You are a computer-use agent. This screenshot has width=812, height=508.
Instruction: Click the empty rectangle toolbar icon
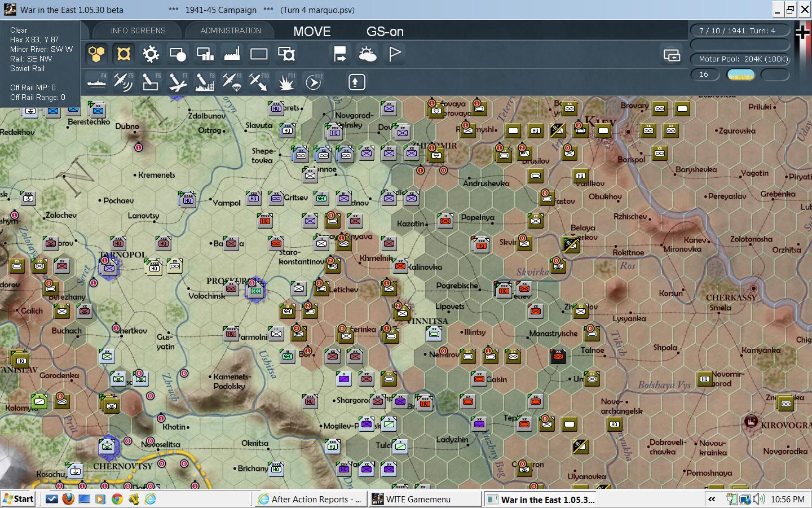coord(259,54)
